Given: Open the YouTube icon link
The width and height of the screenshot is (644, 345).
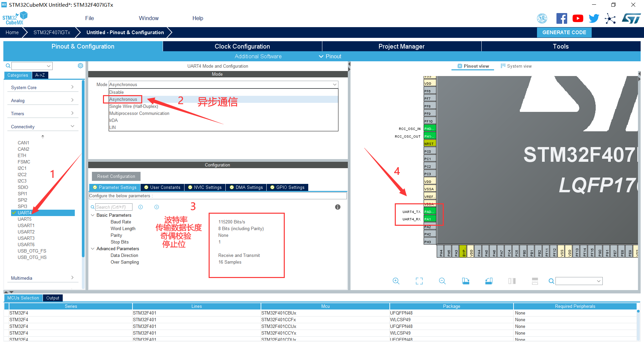Looking at the screenshot, I should 578,18.
